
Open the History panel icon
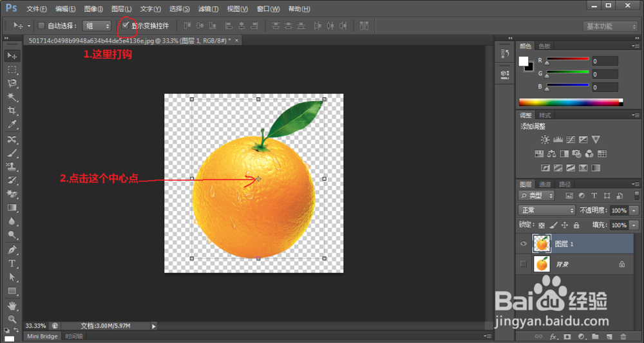point(505,54)
